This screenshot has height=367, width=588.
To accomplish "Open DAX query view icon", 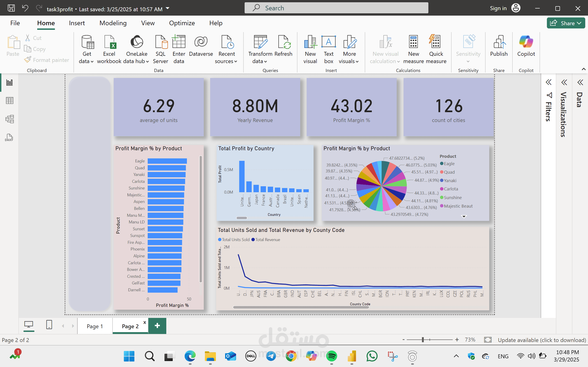I will [9, 138].
